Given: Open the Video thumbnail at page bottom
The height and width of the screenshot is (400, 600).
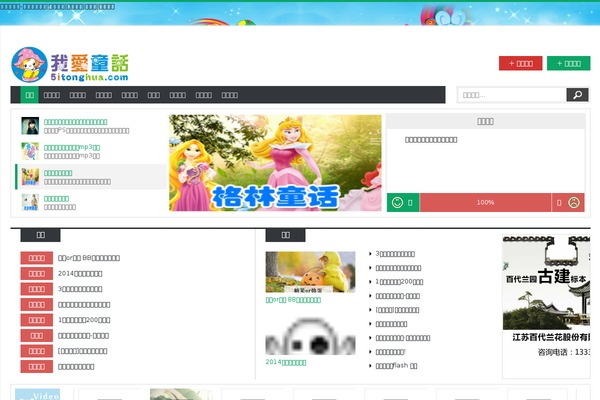Looking at the screenshot, I should click(38, 394).
